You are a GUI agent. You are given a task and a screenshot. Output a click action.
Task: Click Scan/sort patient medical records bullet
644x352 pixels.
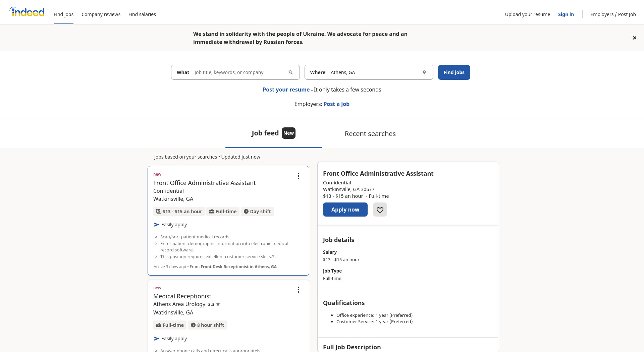195,237
